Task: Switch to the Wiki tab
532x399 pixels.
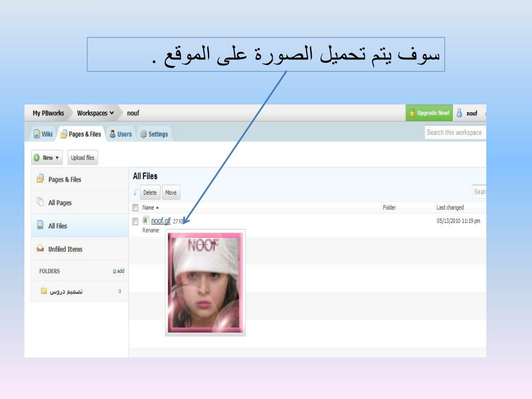Action: click(43, 134)
